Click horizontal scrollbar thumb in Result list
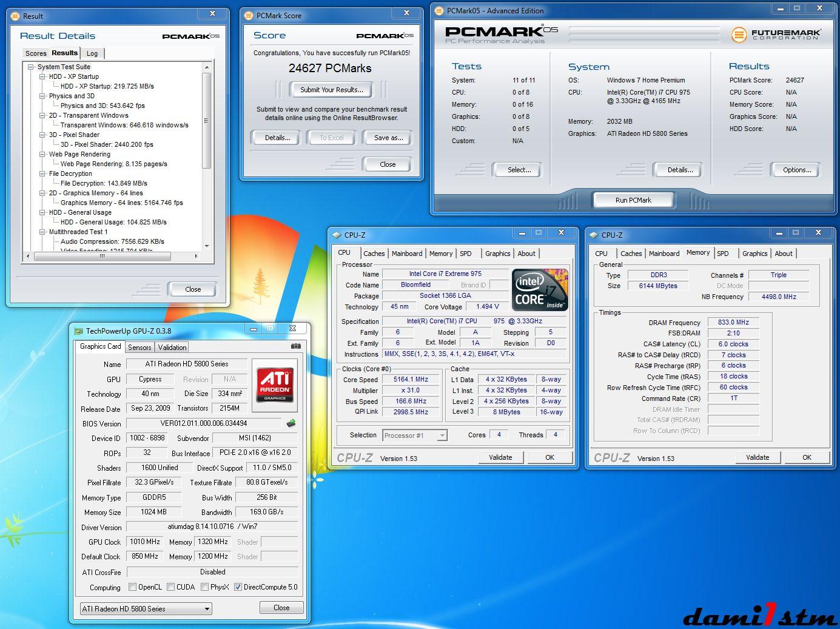This screenshot has width=840, height=629. 102,257
